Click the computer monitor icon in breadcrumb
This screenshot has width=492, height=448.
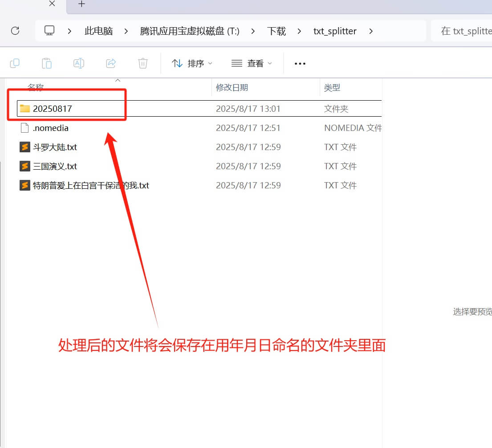tap(49, 31)
